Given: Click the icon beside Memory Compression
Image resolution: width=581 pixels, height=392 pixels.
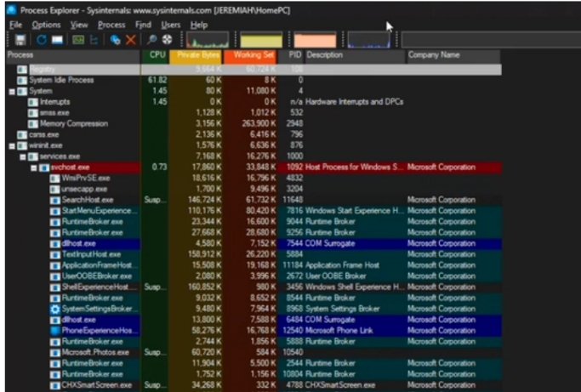Looking at the screenshot, I should (33, 124).
